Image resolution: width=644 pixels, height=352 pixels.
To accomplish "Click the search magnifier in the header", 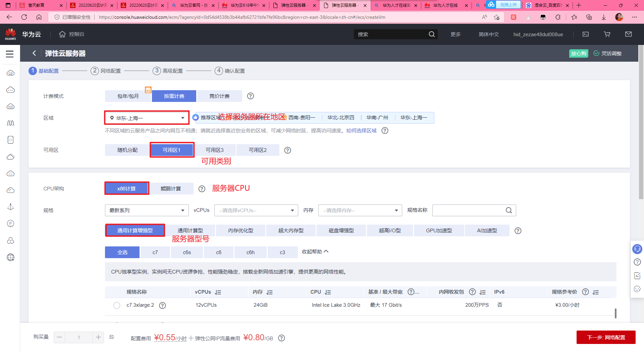I will (432, 34).
